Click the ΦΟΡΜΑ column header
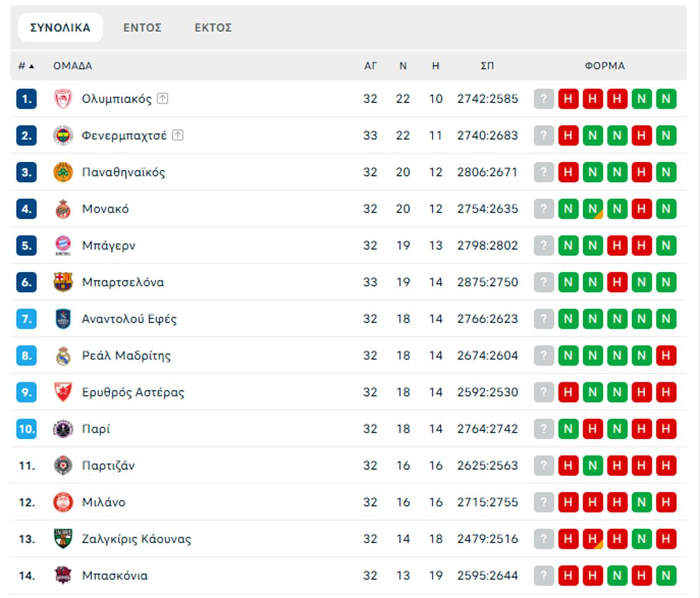Viewport: 700px width, 598px height. click(604, 66)
